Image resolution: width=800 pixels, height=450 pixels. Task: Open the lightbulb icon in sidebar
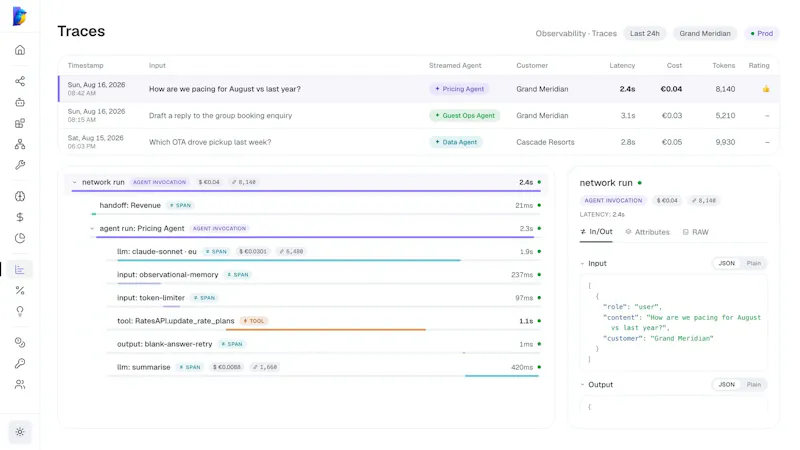[20, 311]
